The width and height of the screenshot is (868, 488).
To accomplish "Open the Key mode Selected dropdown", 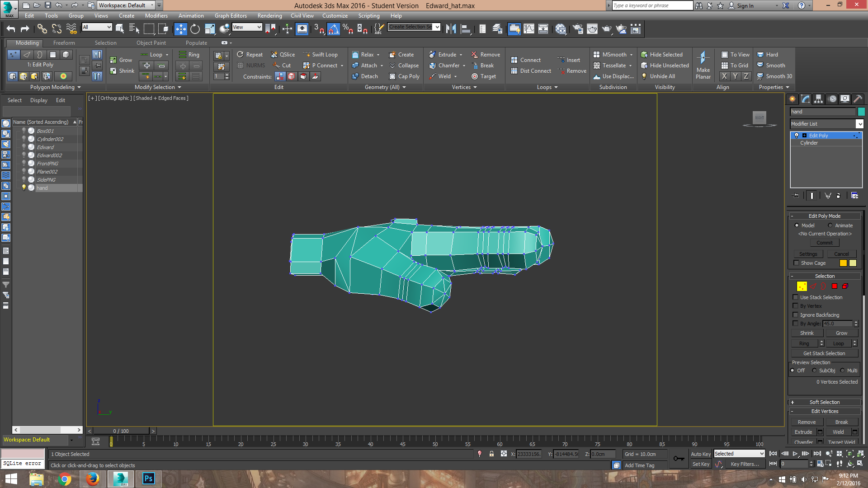I will point(739,454).
